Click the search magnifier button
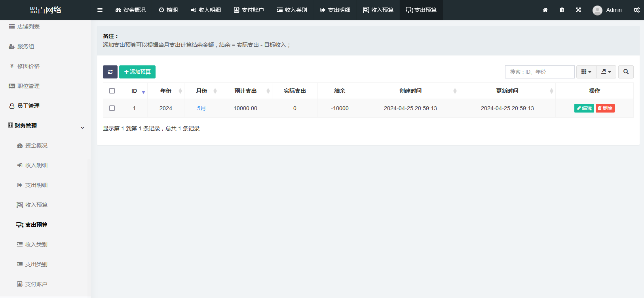This screenshot has width=644, height=298. click(626, 72)
